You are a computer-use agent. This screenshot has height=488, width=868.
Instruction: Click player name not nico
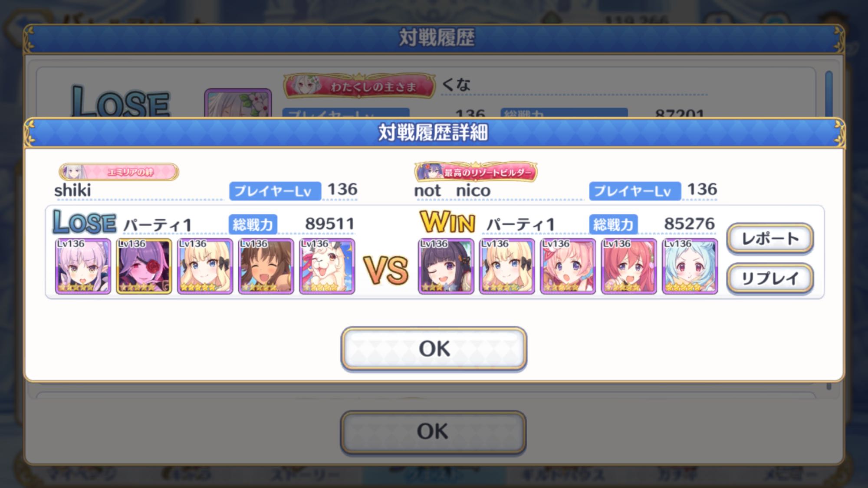[x=452, y=190]
